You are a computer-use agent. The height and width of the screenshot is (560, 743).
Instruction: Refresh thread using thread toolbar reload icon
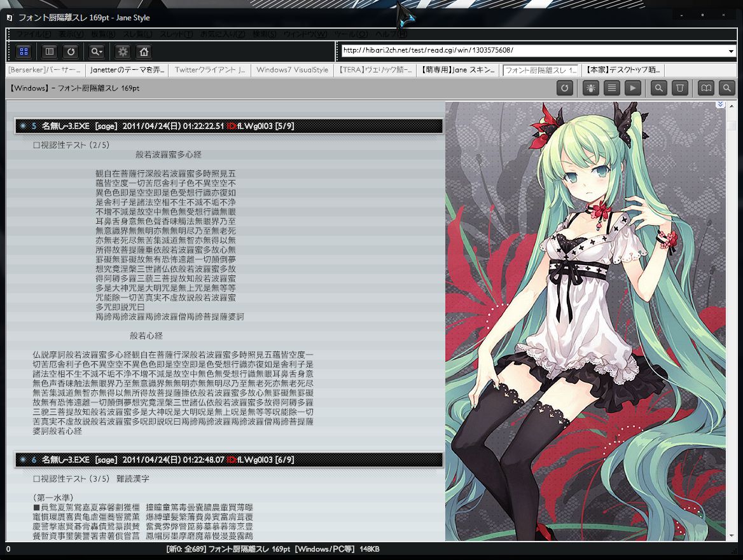pyautogui.click(x=564, y=88)
